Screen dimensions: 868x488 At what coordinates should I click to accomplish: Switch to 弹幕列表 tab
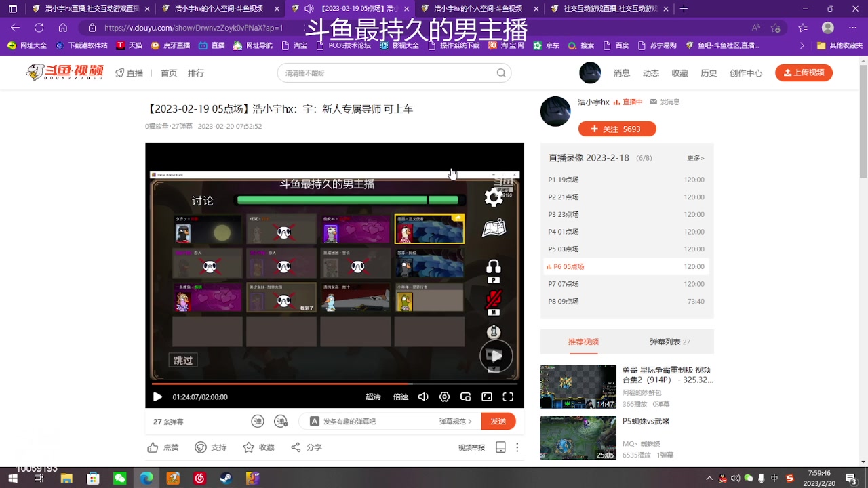point(670,342)
